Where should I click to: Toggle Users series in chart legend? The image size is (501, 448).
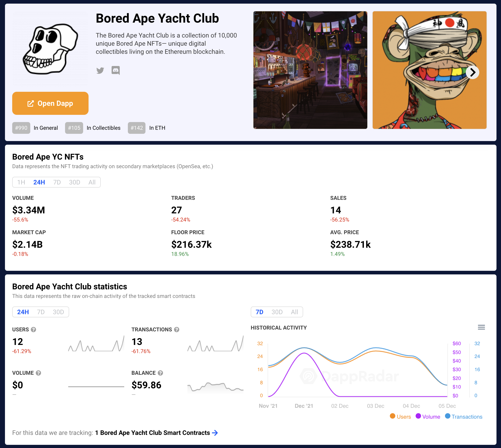point(400,417)
